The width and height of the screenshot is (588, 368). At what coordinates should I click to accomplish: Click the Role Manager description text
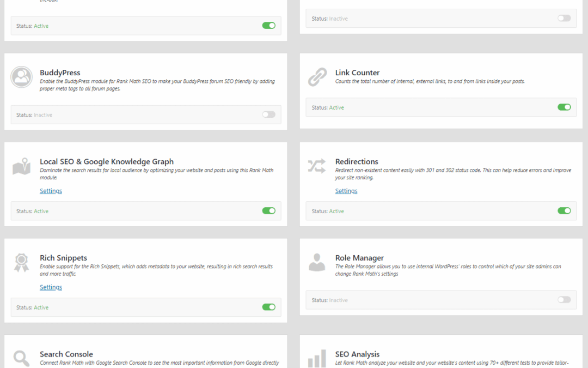pyautogui.click(x=448, y=270)
